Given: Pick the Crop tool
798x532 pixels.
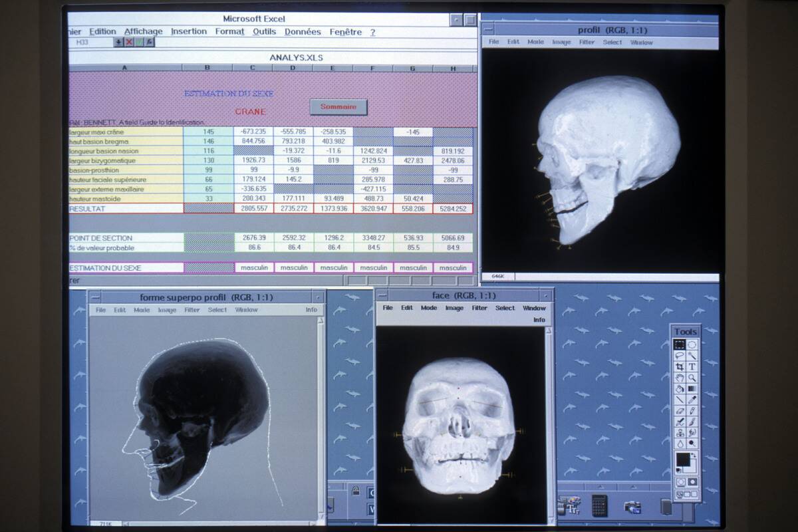Looking at the screenshot, I should [680, 366].
